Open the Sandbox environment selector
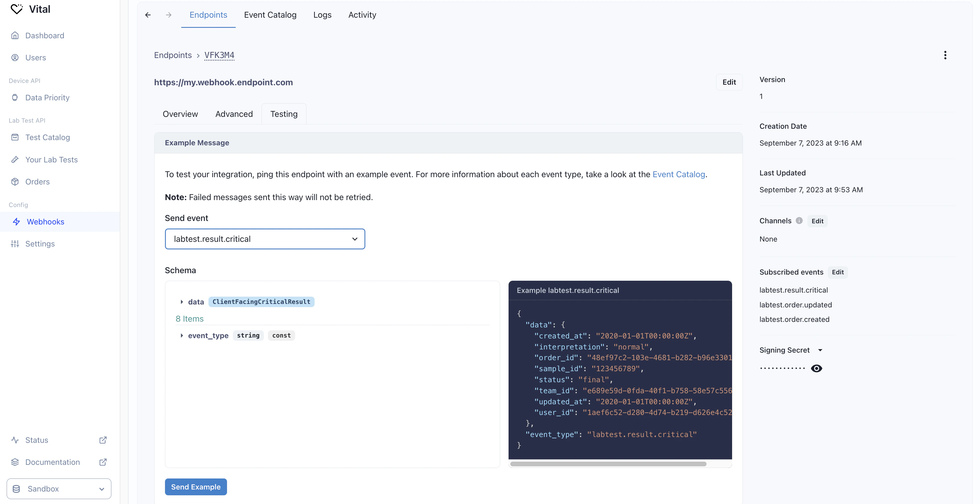Screen dimensions: 980x504 [x=59, y=489]
